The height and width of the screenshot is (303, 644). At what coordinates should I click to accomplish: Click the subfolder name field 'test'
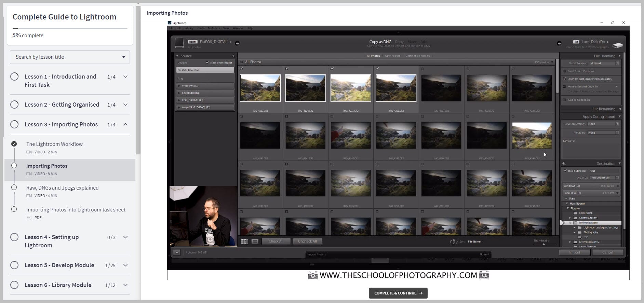point(604,171)
